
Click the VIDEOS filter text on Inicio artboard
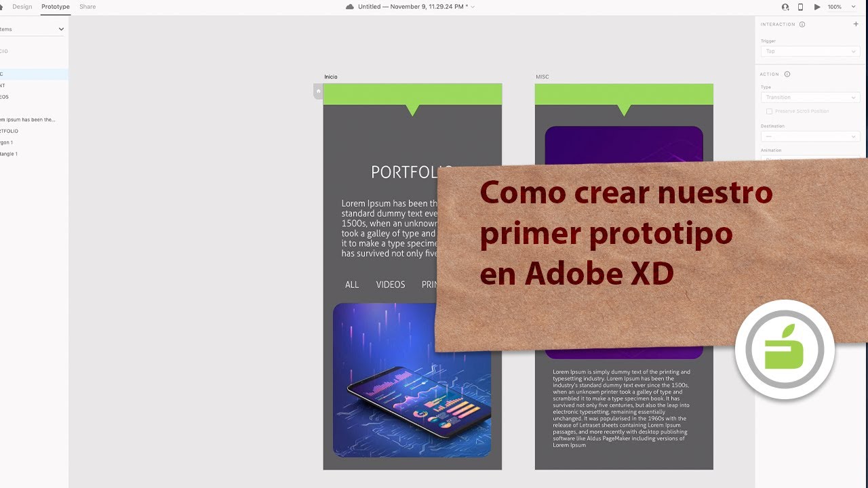pyautogui.click(x=391, y=285)
